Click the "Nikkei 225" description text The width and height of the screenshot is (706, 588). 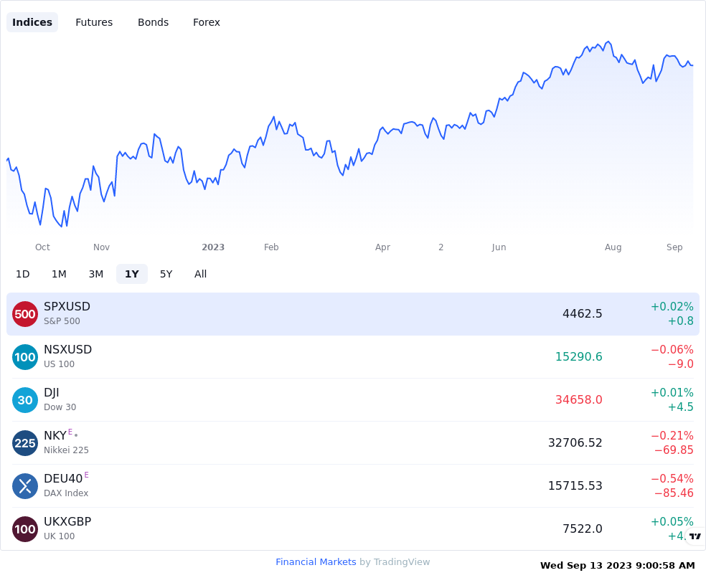(66, 450)
